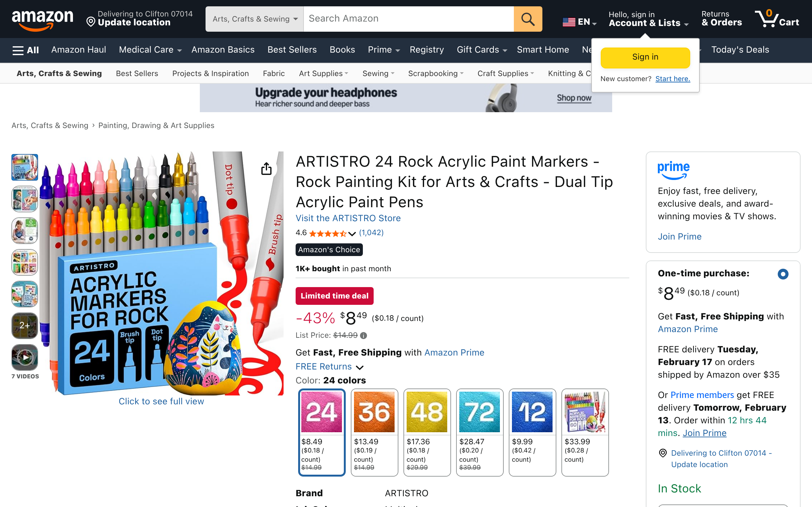Viewport: 812px width, 507px height.
Task: Click the yellow Sign in button
Action: pyautogui.click(x=645, y=57)
